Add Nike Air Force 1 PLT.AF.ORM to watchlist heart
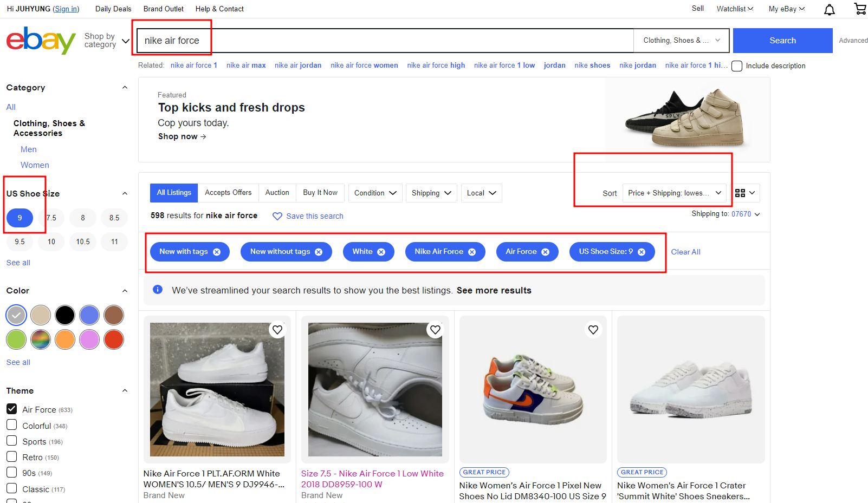Image resolution: width=868 pixels, height=503 pixels. point(277,330)
